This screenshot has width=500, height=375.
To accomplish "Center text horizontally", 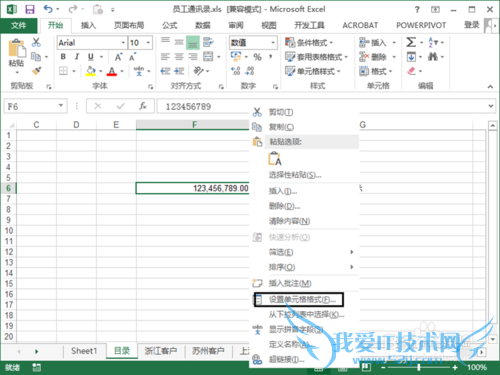I will tap(179, 57).
